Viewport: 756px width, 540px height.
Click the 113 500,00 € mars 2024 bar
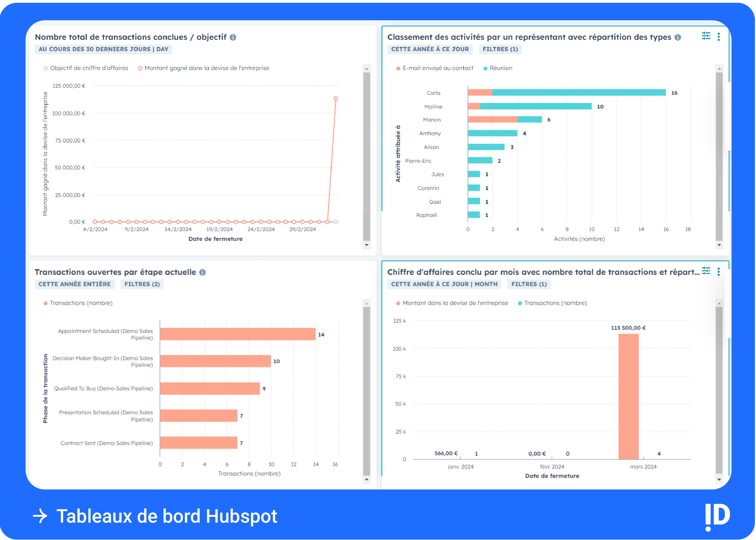628,396
